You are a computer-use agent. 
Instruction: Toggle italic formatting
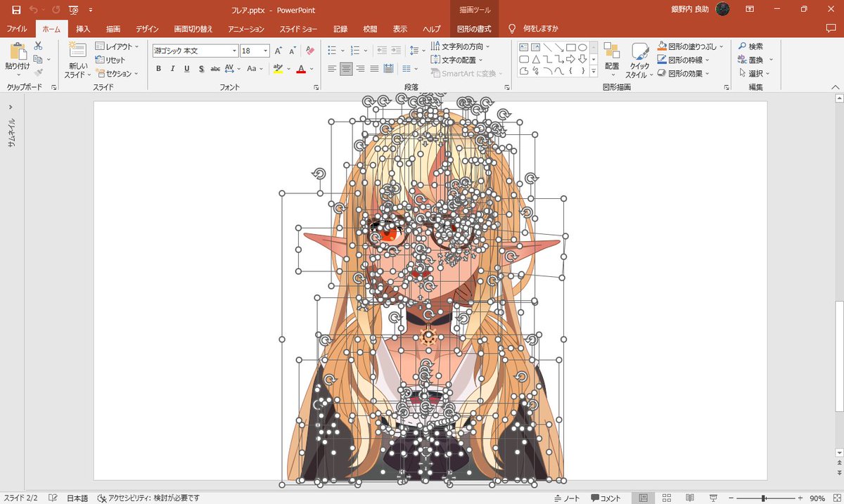click(172, 69)
